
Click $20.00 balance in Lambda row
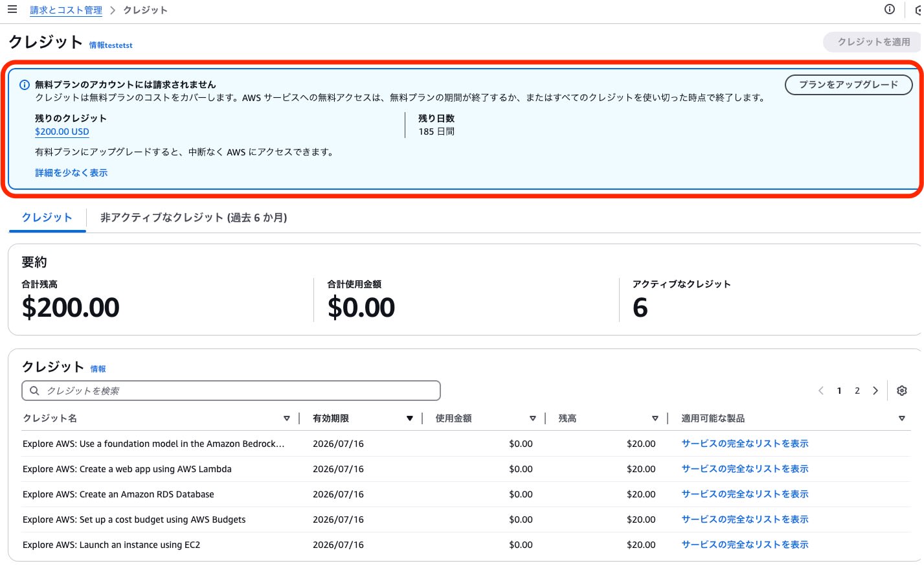coord(641,469)
